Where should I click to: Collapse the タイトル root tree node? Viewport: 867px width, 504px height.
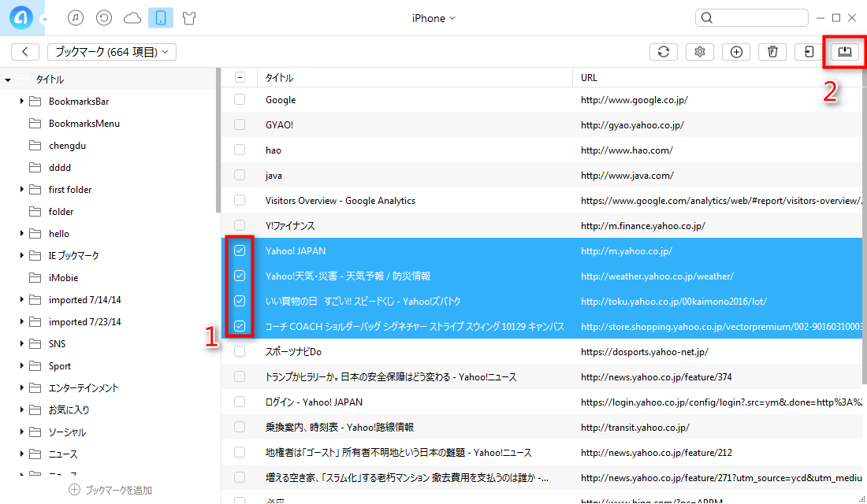(8, 80)
